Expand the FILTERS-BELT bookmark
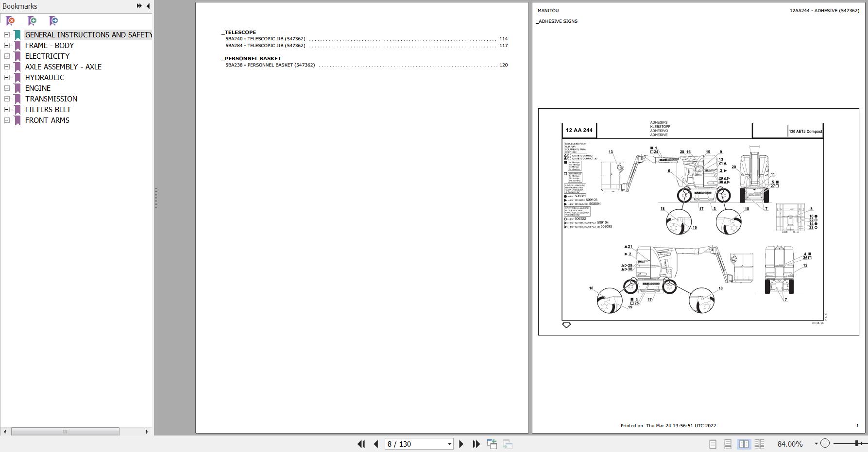This screenshot has height=452, width=868. tap(7, 109)
